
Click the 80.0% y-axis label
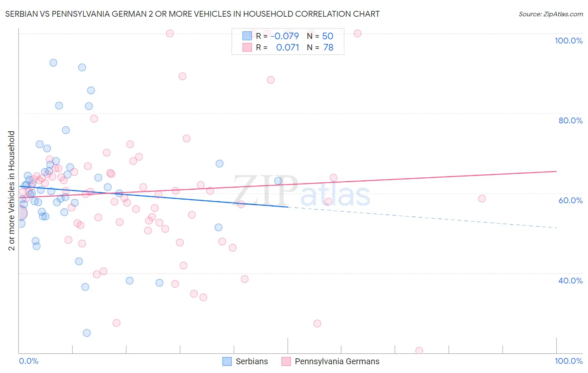coord(570,120)
